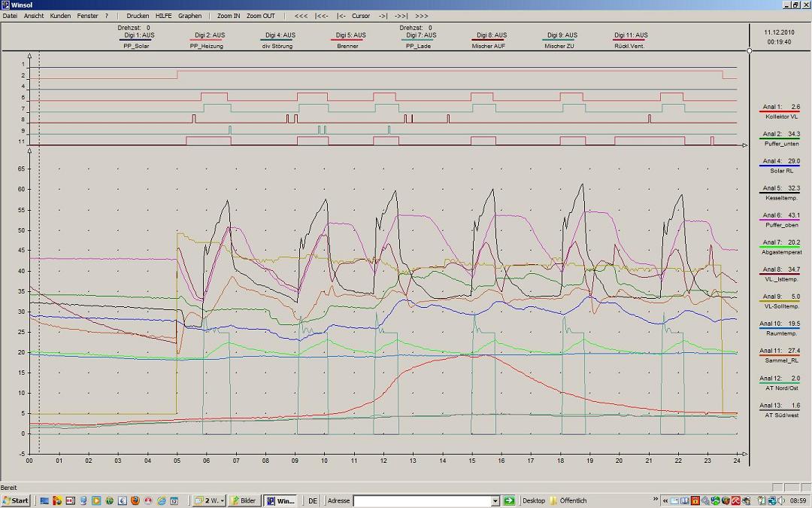Screen dimensions: 812x508
Task: Select the Digi 8 Mischer AUF legend entry
Action: point(489,41)
